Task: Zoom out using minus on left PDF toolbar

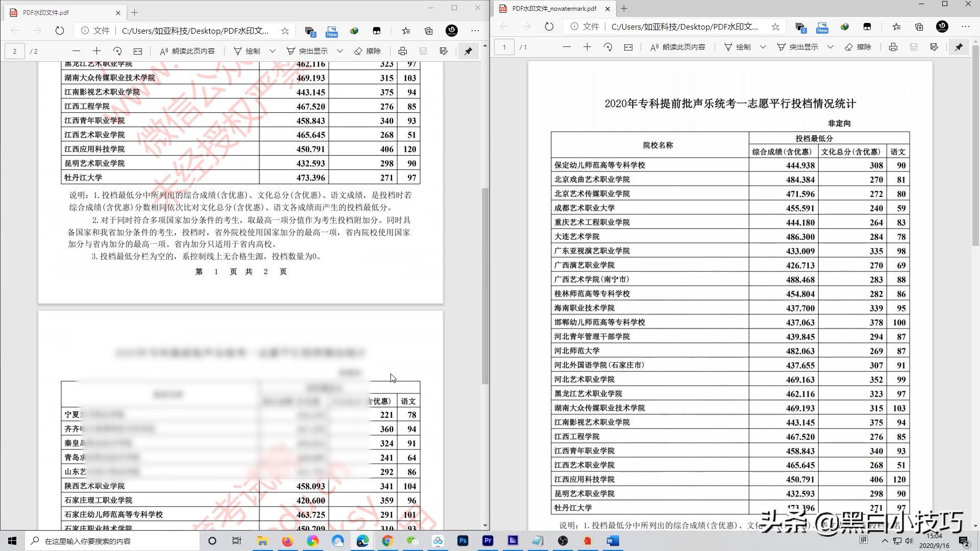Action: pos(76,51)
